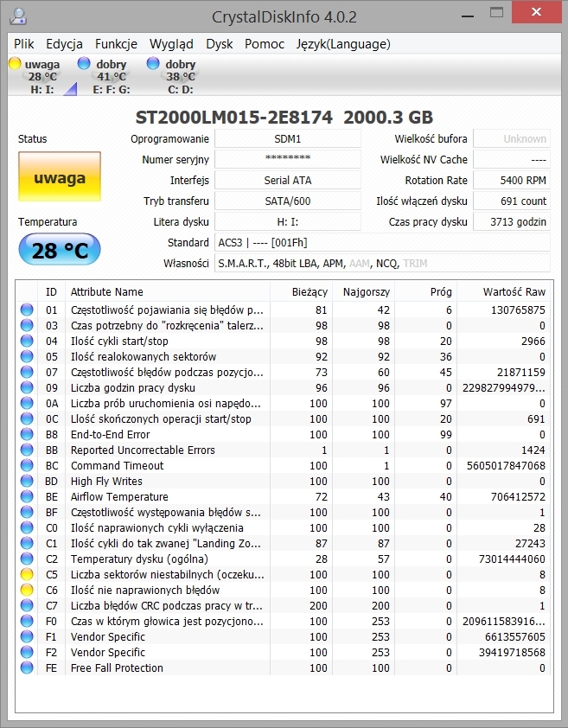Viewport: 568px width, 728px height.
Task: Click the status orb of Airflow Temperature row
Action: click(27, 496)
